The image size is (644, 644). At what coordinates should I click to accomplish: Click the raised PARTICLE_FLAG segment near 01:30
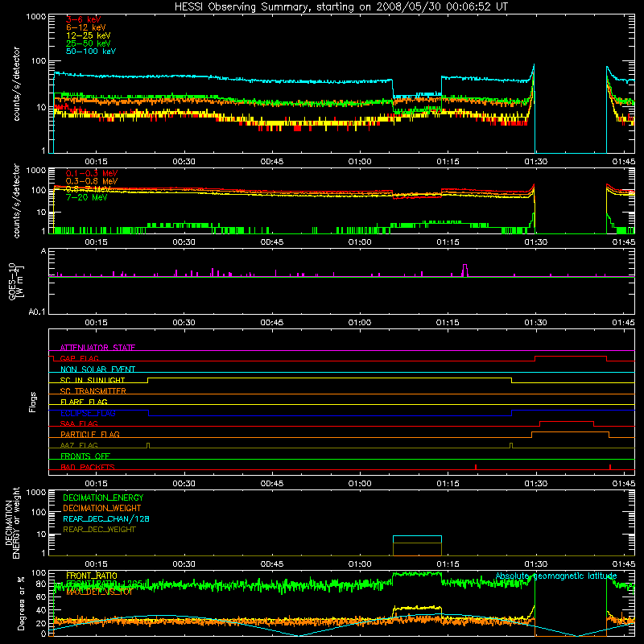click(x=570, y=433)
